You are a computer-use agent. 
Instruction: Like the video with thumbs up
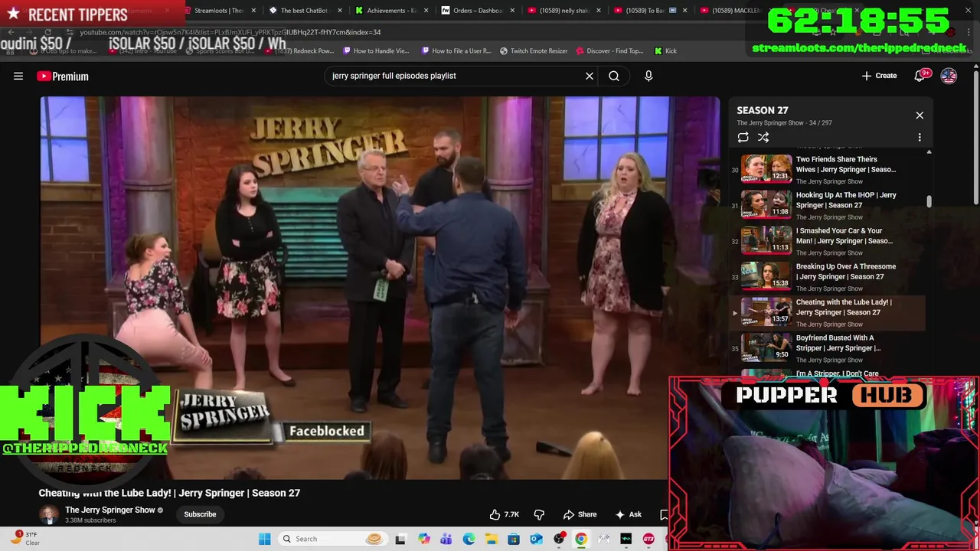click(505, 514)
